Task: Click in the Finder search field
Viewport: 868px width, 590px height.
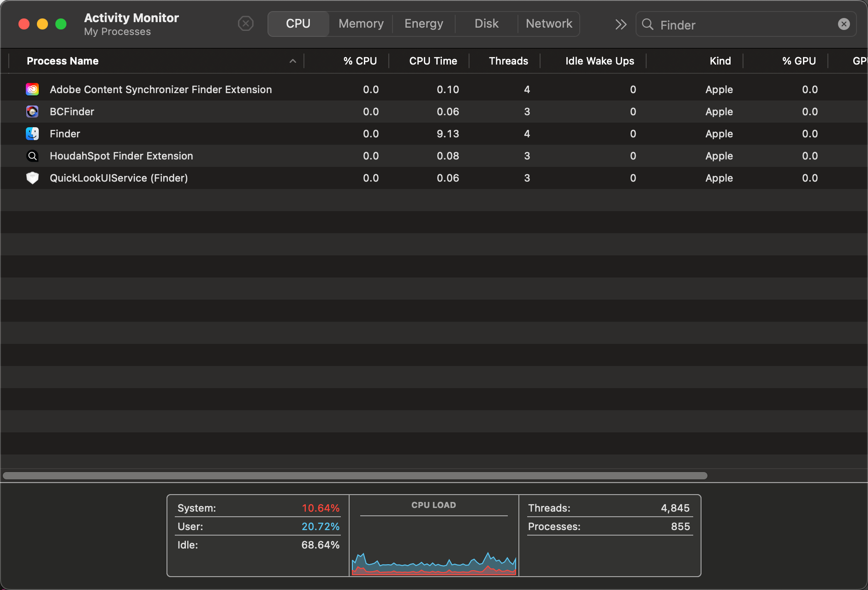Action: click(743, 25)
